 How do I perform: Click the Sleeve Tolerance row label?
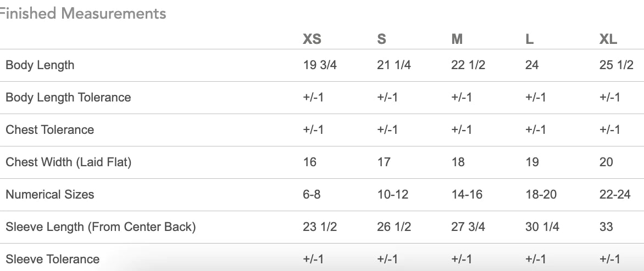coord(52,259)
